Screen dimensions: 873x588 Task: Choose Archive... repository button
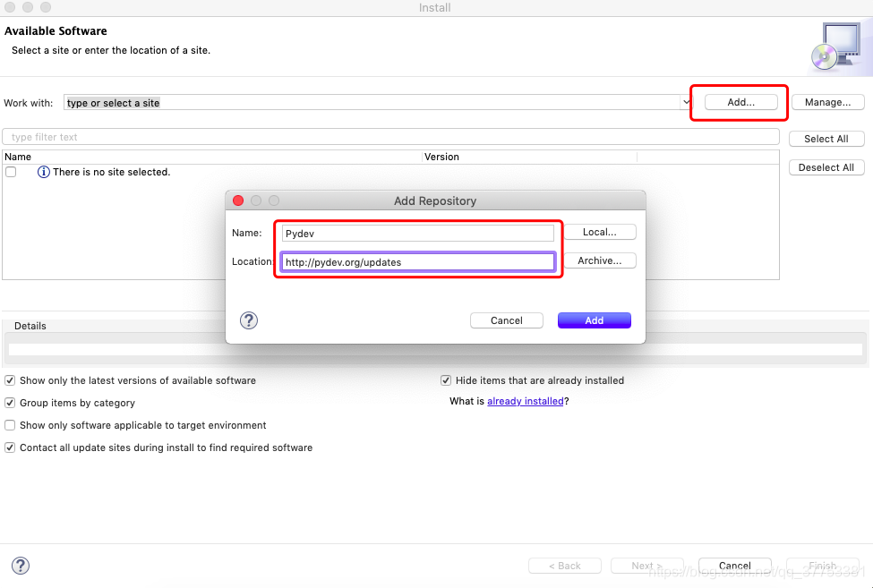click(600, 260)
